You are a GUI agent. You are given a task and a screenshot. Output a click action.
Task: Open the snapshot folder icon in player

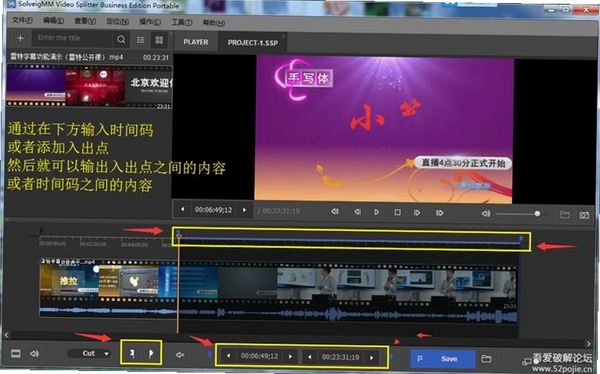pos(565,215)
